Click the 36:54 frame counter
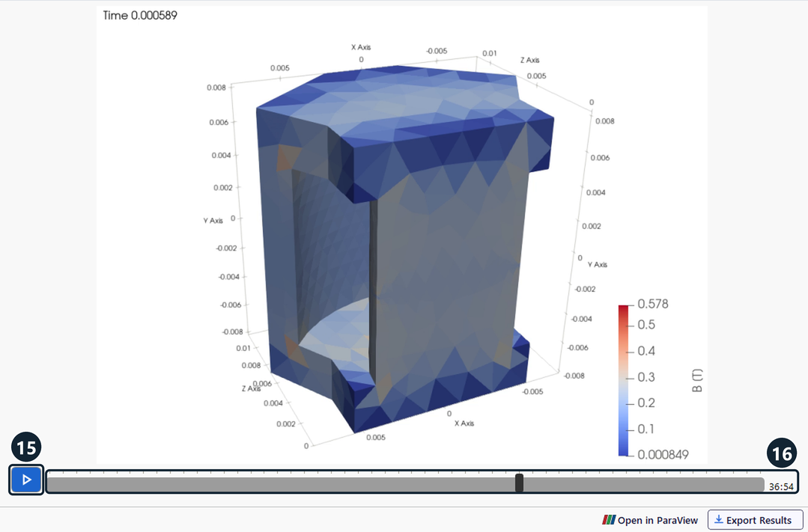 coord(781,486)
